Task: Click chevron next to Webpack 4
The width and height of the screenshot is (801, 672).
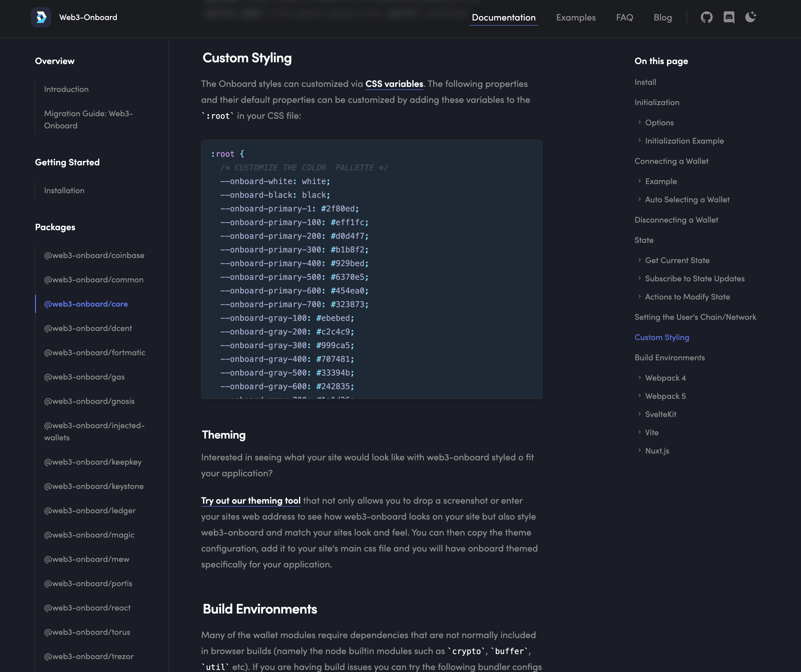Action: [640, 377]
